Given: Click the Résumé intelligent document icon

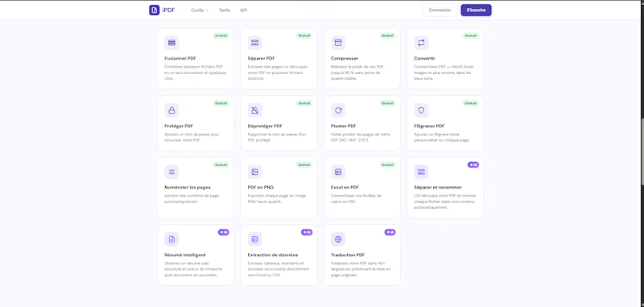Looking at the screenshot, I should [171, 239].
